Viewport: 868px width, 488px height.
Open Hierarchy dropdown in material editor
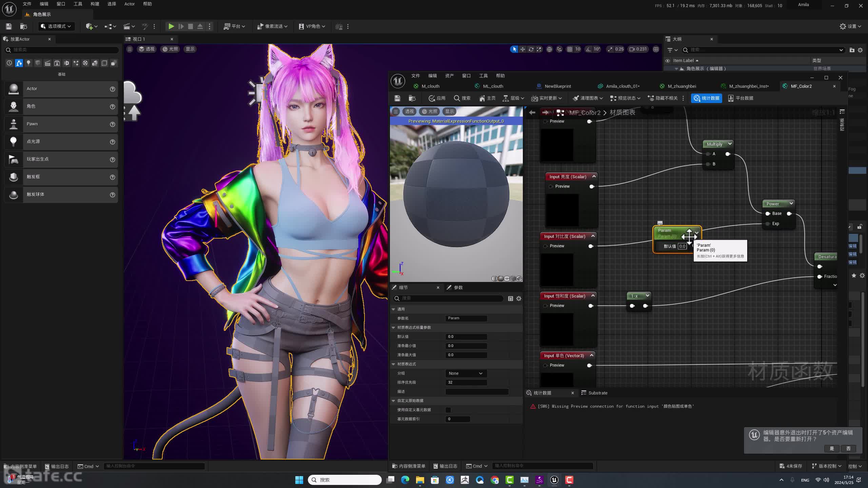tap(513, 98)
